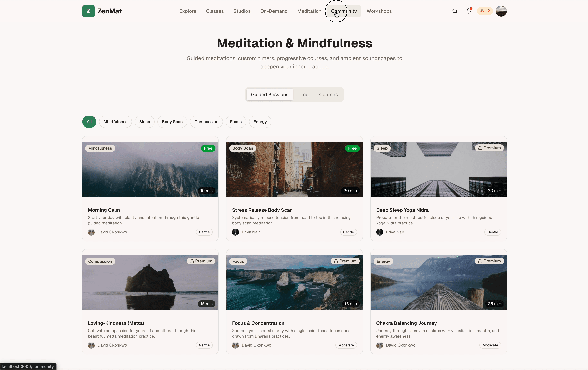Click the streak flame counter showing 12
This screenshot has height=370, width=588.
(484, 11)
